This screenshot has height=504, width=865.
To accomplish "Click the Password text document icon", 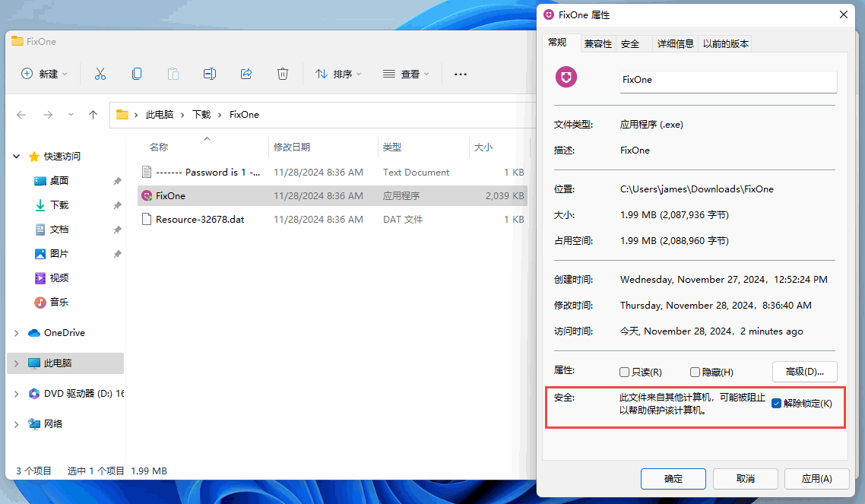I will click(147, 172).
